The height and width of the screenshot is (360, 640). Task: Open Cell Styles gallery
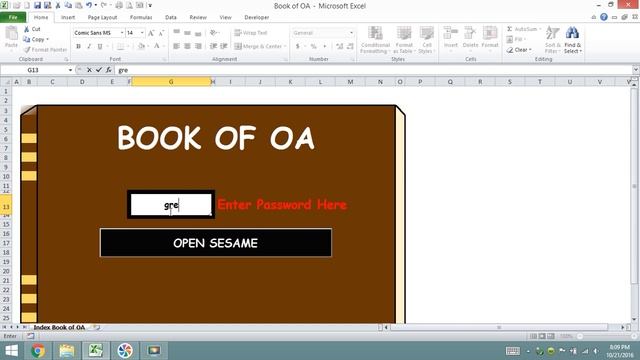[x=427, y=39]
